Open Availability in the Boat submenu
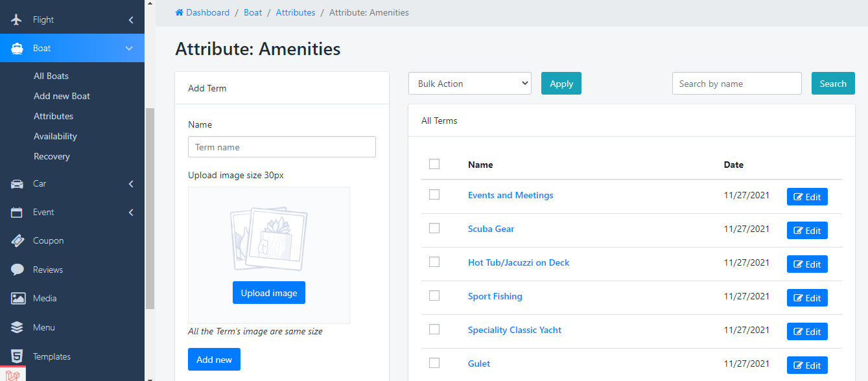This screenshot has width=868, height=381. (55, 136)
